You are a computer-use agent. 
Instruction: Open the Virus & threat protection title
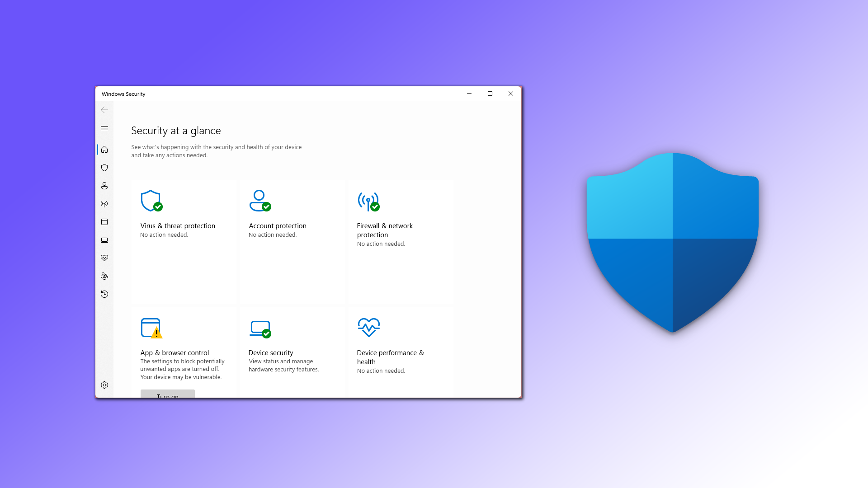click(x=178, y=226)
